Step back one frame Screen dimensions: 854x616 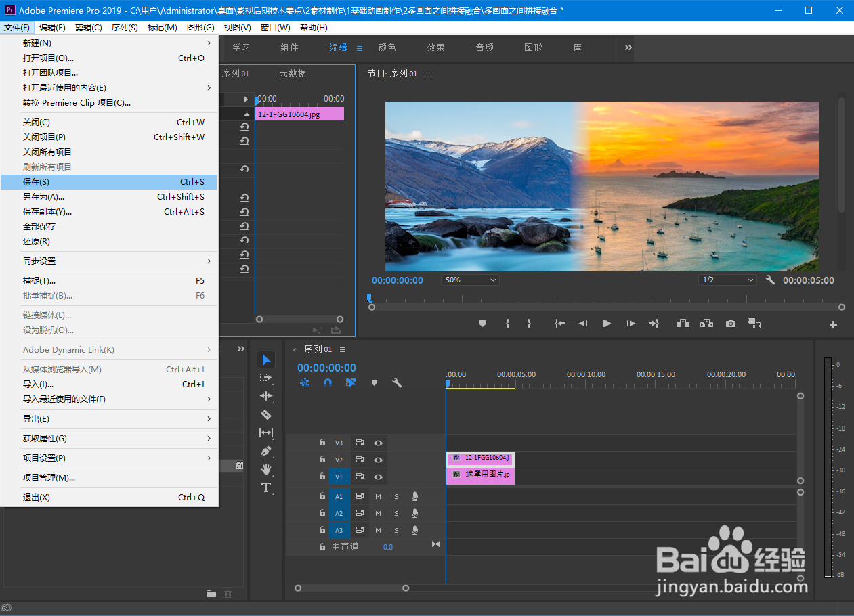click(x=583, y=324)
